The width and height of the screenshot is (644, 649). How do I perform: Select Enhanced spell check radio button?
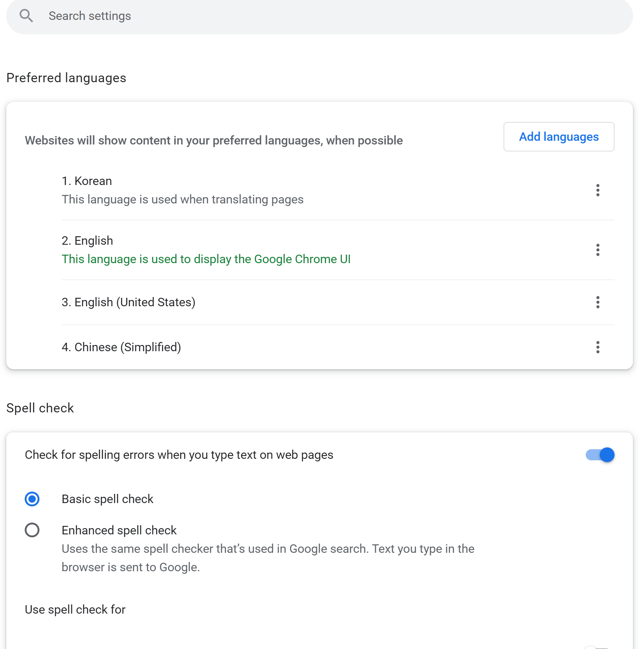click(32, 530)
